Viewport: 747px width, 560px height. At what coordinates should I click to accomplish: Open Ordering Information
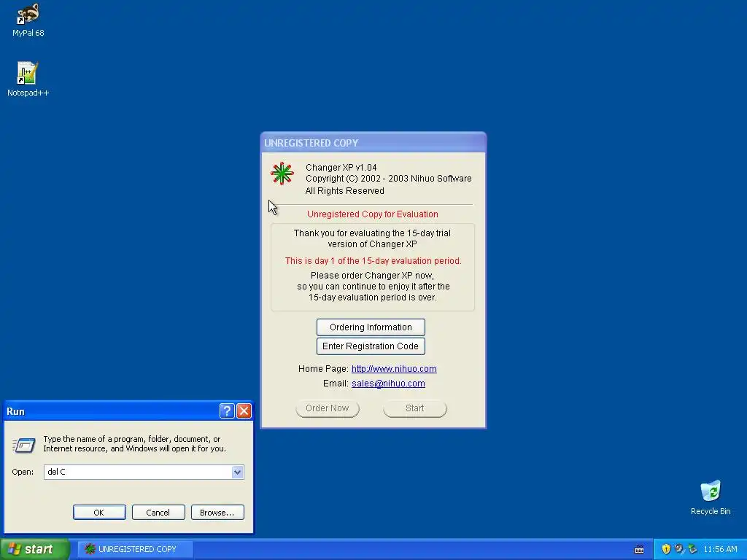click(371, 327)
